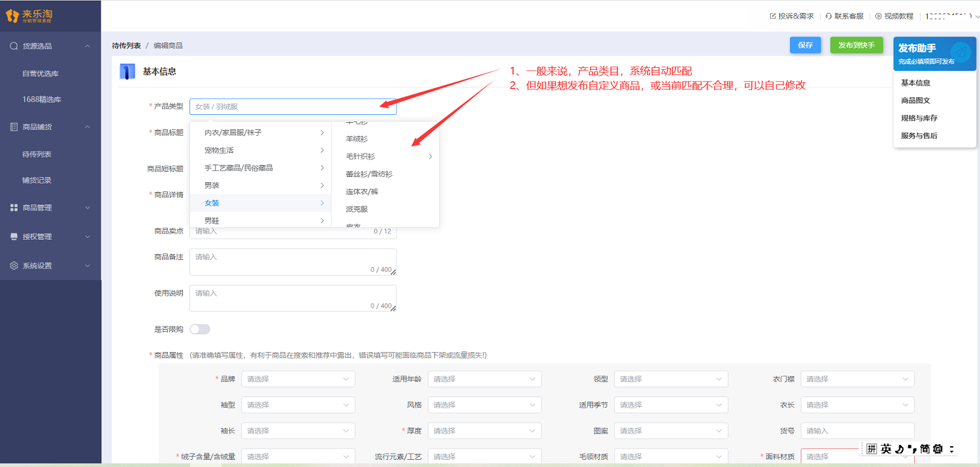Open the 品牌 dropdown
The height and width of the screenshot is (467, 980).
point(298,379)
